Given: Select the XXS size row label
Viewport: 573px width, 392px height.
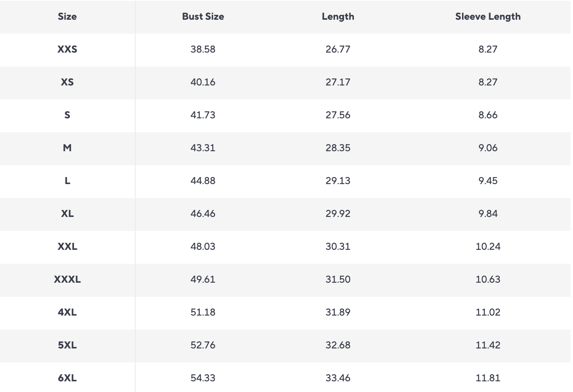Looking at the screenshot, I should (67, 49).
